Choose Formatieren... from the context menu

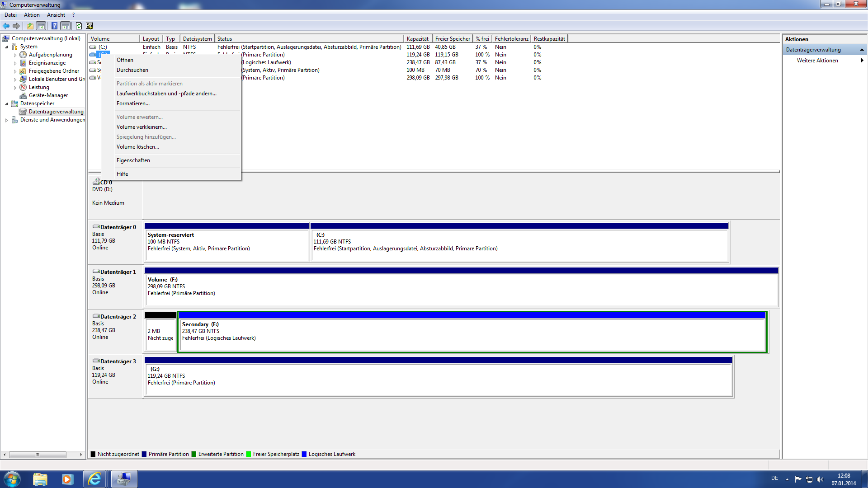[133, 103]
